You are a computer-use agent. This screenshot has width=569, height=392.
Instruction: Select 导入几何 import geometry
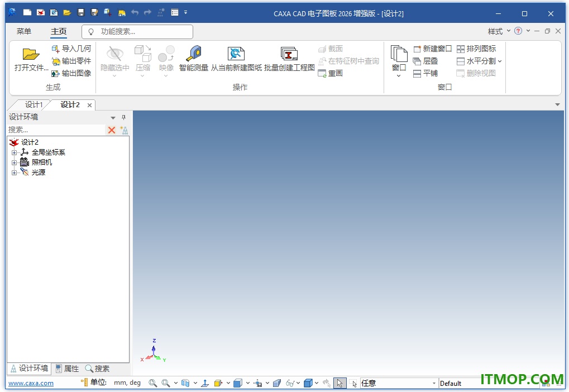coord(71,49)
